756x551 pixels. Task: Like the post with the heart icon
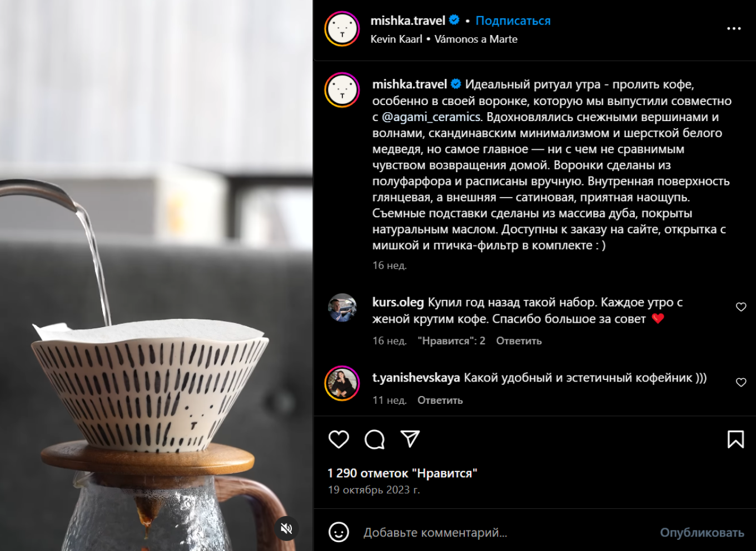pos(339,439)
